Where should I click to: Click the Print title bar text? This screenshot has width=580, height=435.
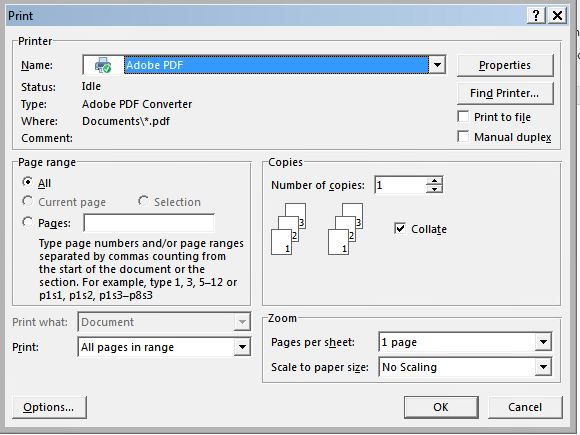pyautogui.click(x=21, y=16)
